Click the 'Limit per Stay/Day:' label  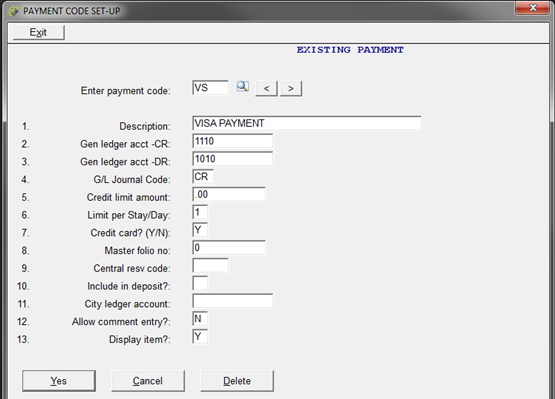click(x=129, y=215)
